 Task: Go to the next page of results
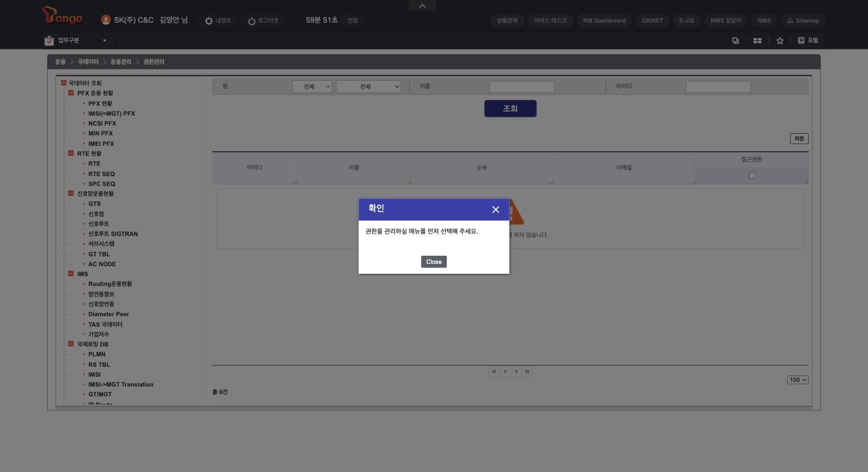[516, 371]
